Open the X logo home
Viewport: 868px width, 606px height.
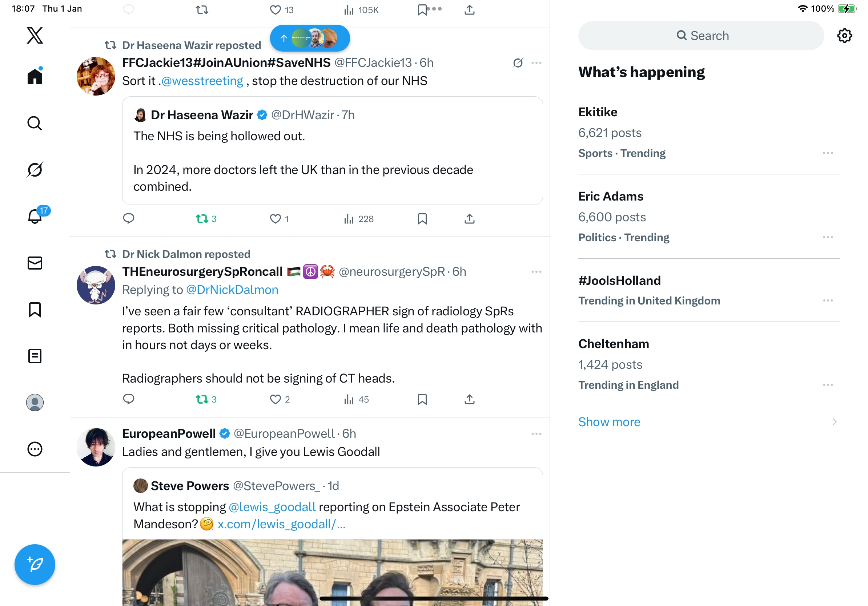tap(35, 36)
